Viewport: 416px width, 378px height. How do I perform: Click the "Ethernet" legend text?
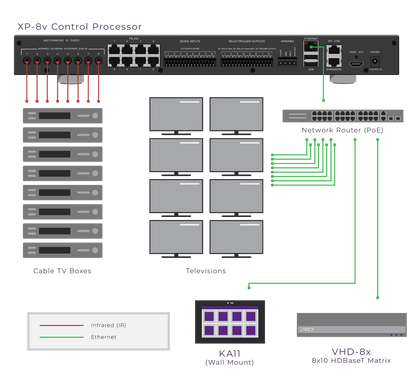104,337
